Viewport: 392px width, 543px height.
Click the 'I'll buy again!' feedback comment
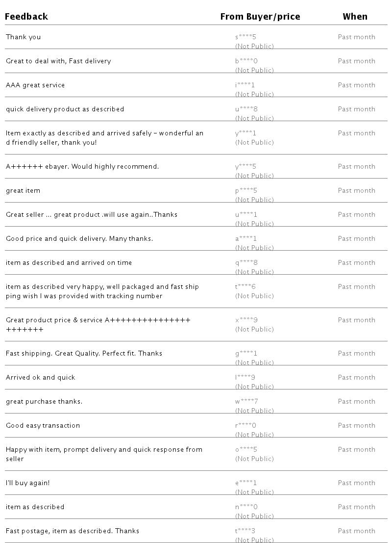[28, 483]
